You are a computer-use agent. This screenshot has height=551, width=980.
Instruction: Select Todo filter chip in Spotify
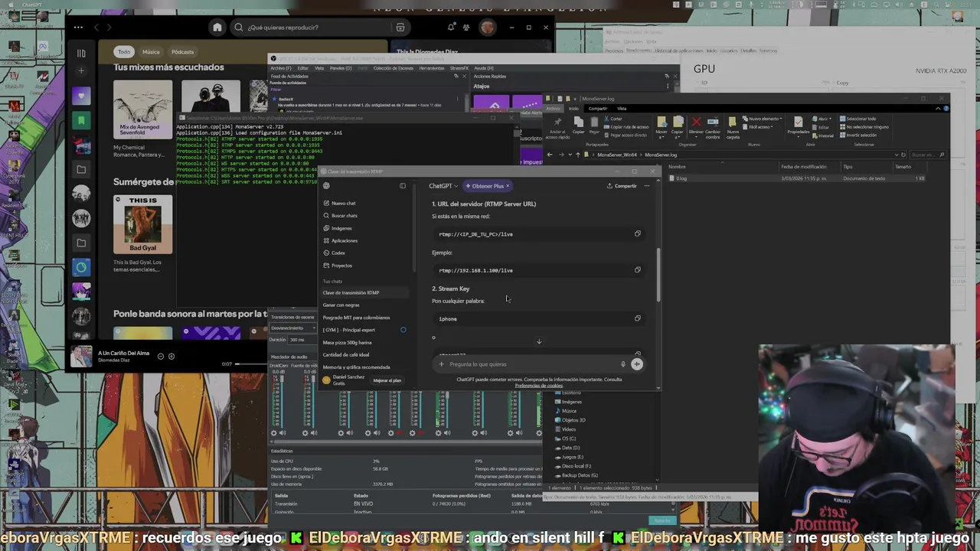click(x=124, y=52)
